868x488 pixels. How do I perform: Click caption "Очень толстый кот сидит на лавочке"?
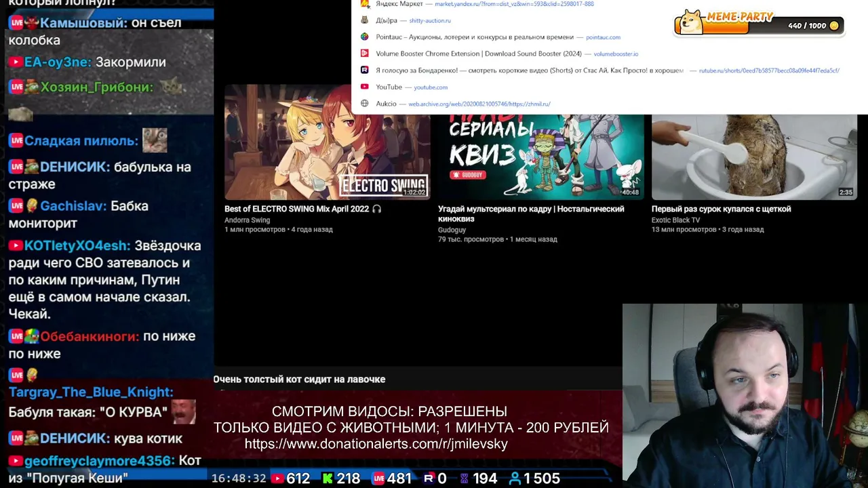tap(299, 380)
